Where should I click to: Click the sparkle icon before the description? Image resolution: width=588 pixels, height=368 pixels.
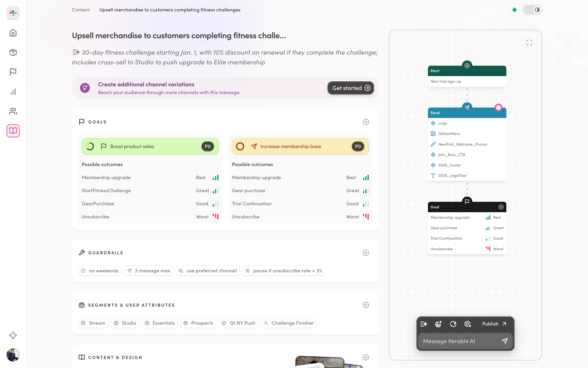[x=76, y=52]
